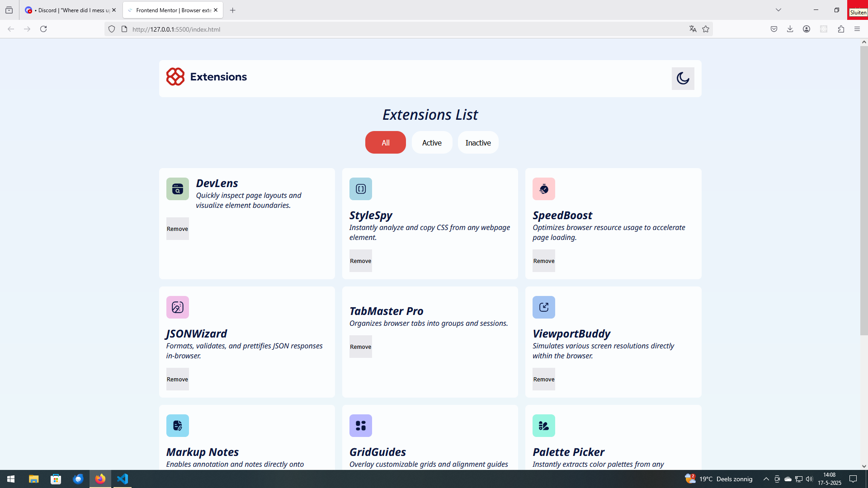Click the DevLens extension icon
Image resolution: width=868 pixels, height=488 pixels.
177,189
